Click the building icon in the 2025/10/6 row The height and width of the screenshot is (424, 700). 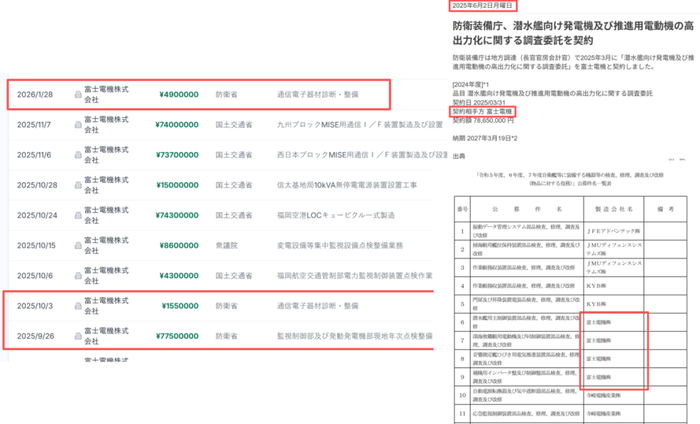click(78, 276)
